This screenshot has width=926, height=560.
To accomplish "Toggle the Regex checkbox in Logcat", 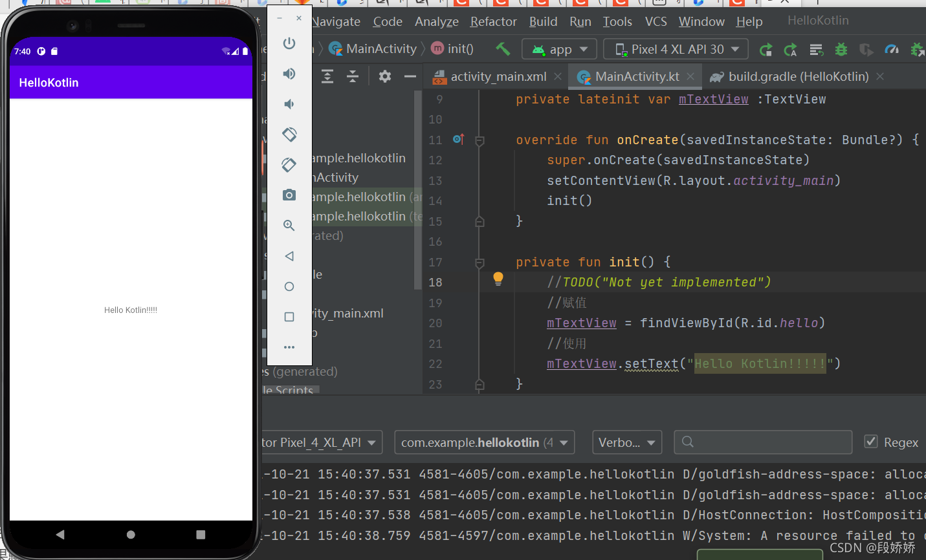I will click(x=871, y=442).
